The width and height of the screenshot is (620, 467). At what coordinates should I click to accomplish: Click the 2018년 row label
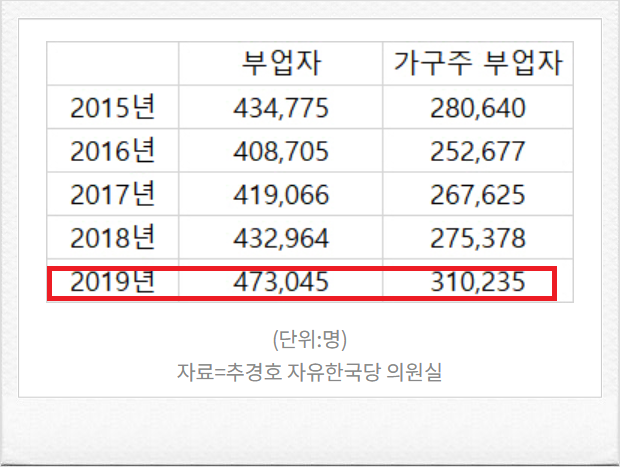pyautogui.click(x=112, y=238)
